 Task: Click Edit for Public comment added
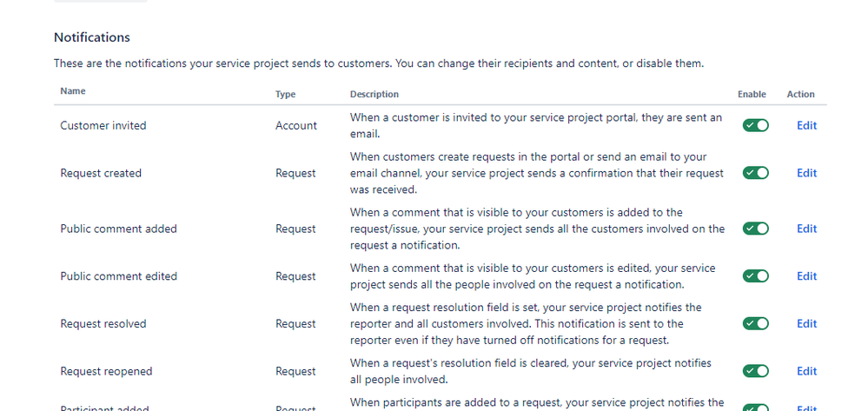pos(806,229)
